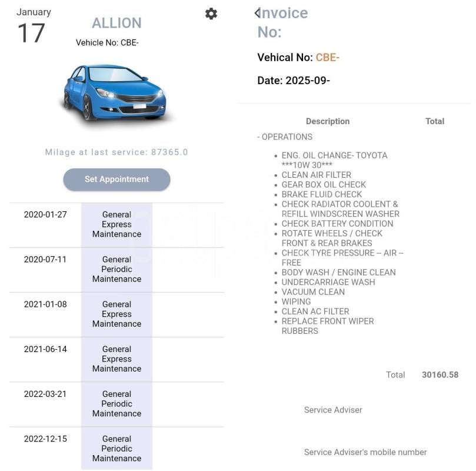Screen dimensions: 476x471
Task: Click the Description column header
Action: [328, 121]
